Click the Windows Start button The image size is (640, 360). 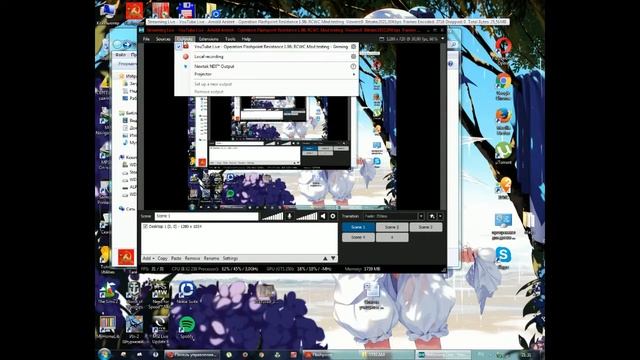pyautogui.click(x=104, y=354)
